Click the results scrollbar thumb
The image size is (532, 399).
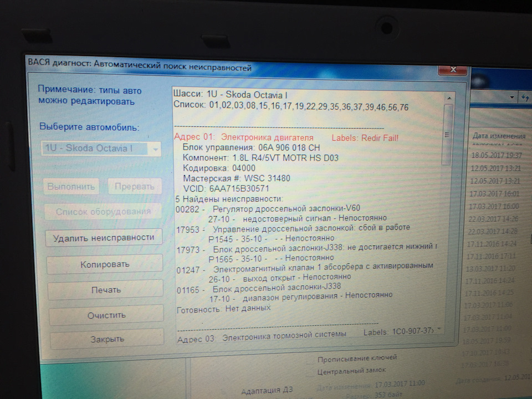coord(447,135)
